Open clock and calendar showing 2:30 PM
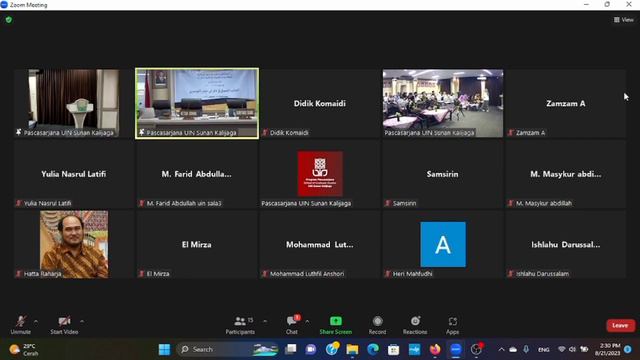Screen dimensions: 640x360 point(608,349)
